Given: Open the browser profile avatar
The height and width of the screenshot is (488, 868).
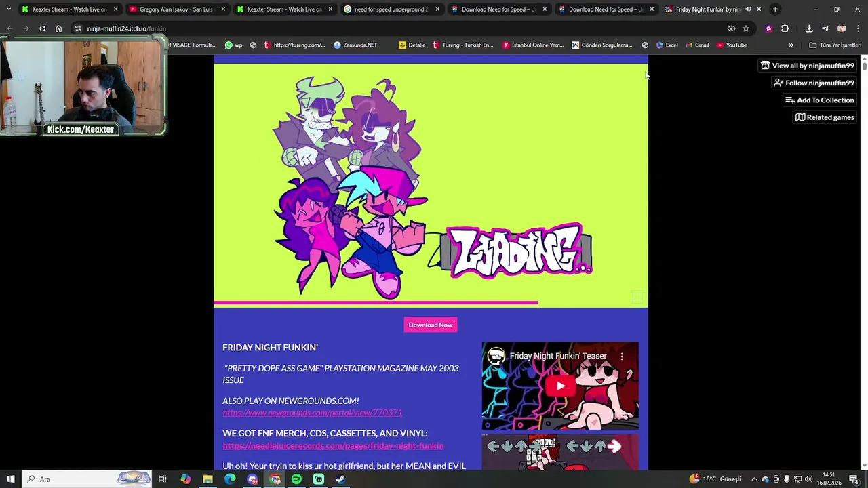Looking at the screenshot, I should pyautogui.click(x=842, y=28).
